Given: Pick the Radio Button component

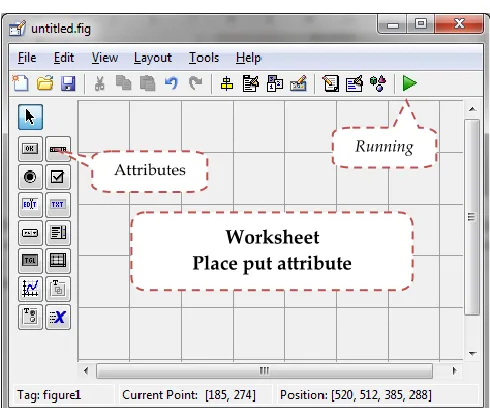Looking at the screenshot, I should coord(30,177).
